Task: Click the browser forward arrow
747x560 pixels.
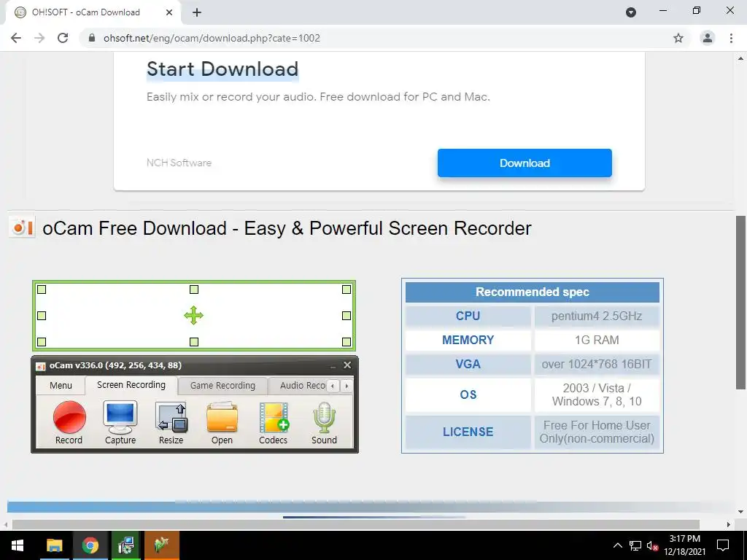Action: coord(39,38)
